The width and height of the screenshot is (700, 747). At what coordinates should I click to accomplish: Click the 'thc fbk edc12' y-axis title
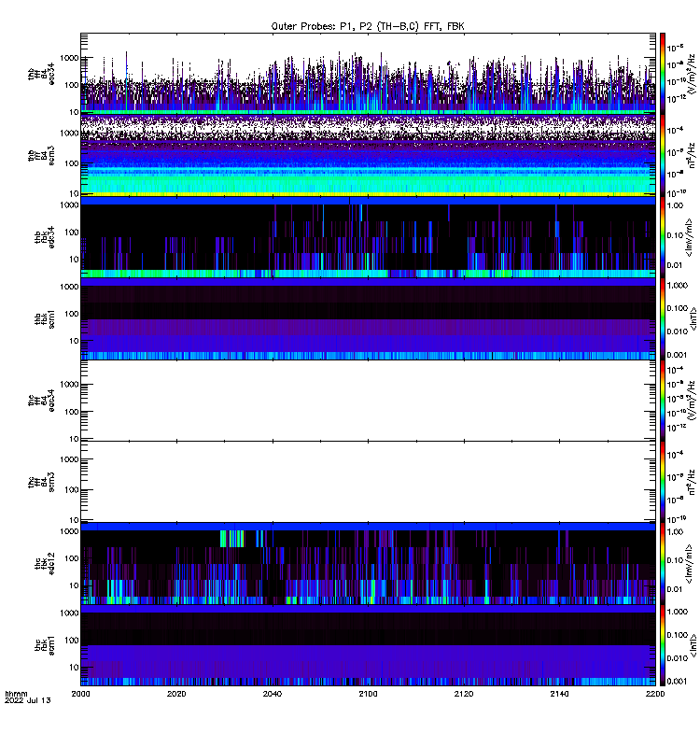point(45,564)
